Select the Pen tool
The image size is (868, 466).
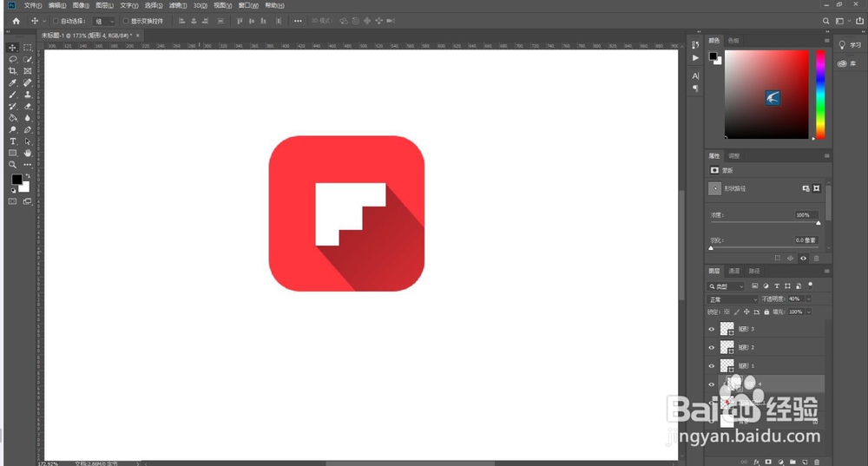pyautogui.click(x=28, y=129)
